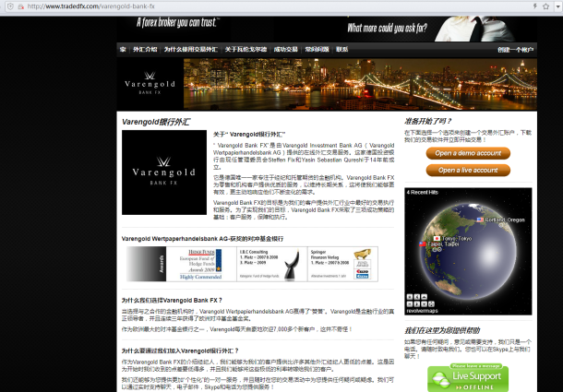Click the US flag at Portland, Oregon
The height and width of the screenshot is (392, 563).
point(480,220)
